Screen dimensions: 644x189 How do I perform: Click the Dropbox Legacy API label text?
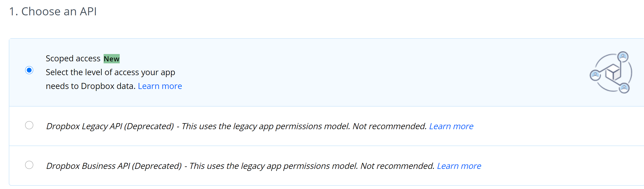click(x=111, y=126)
